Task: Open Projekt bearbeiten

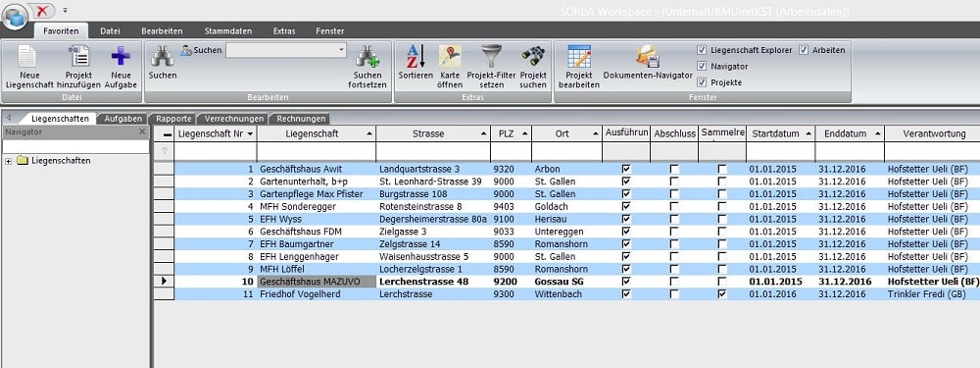Action: click(579, 67)
